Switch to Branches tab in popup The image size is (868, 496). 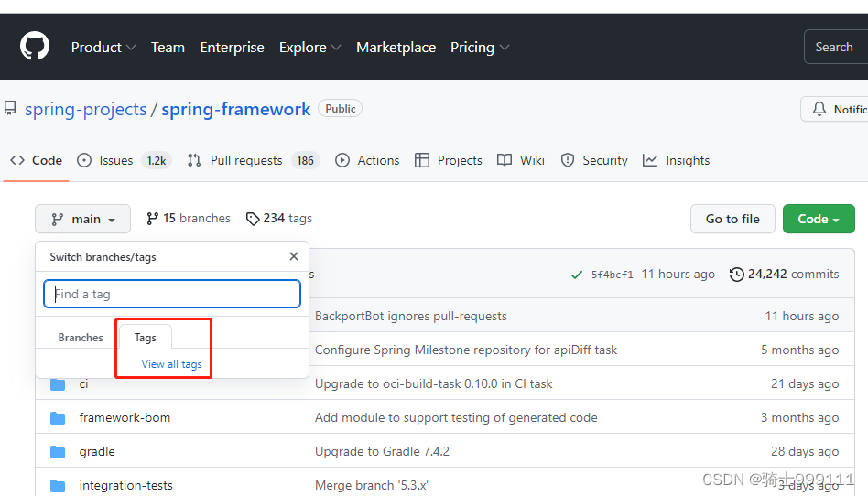point(81,338)
